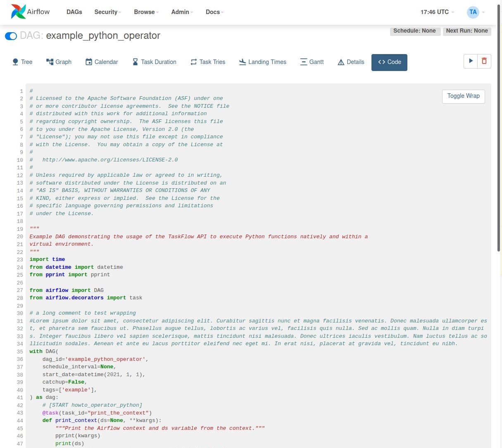Screen dimensions: 502x448
Task: Click the @task print_the_context decorator line
Action: [x=97, y=413]
